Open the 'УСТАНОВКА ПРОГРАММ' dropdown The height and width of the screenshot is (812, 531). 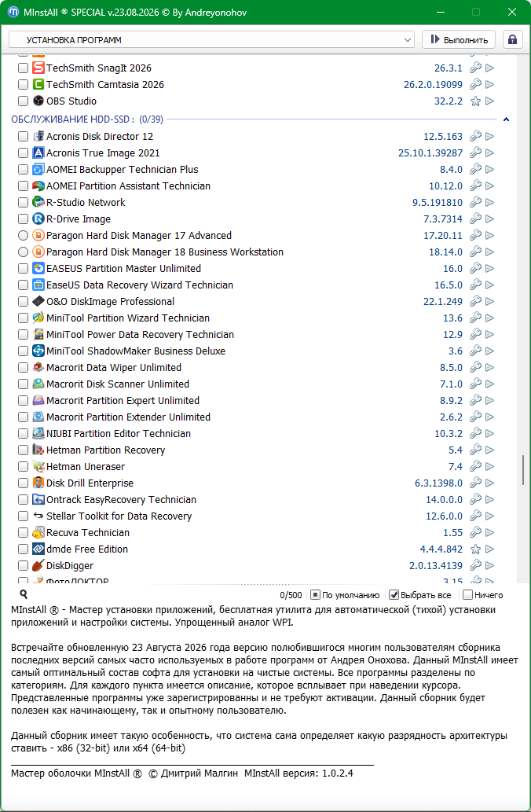[x=211, y=40]
